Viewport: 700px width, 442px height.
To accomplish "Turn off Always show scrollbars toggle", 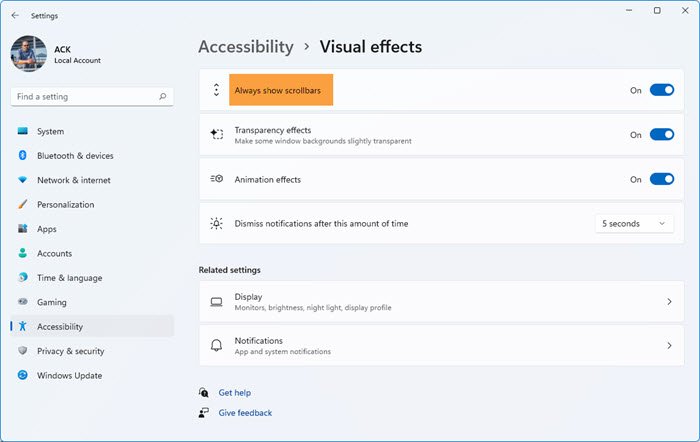I will [x=662, y=90].
